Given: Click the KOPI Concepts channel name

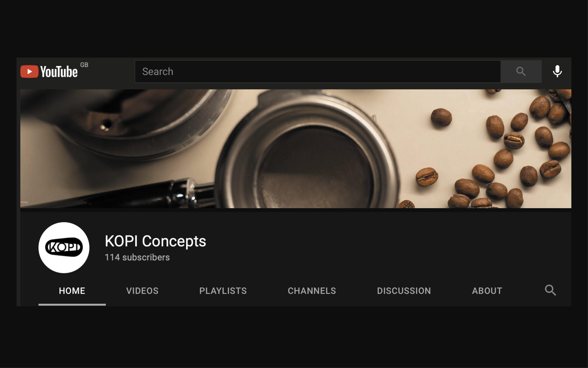Looking at the screenshot, I should point(155,241).
